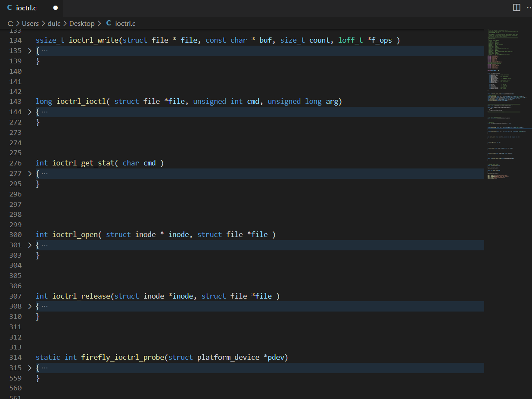Click line number 300 in the gutter
The image size is (532, 399).
tap(16, 234)
